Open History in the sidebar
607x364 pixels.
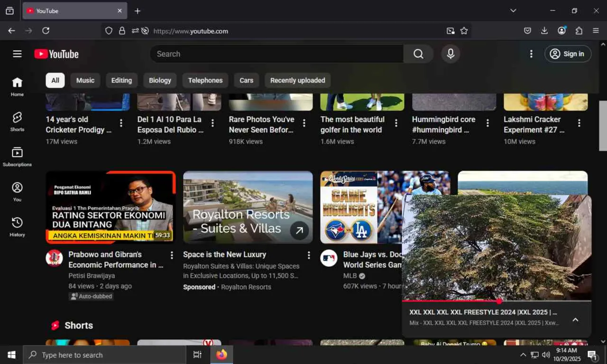pos(17,227)
